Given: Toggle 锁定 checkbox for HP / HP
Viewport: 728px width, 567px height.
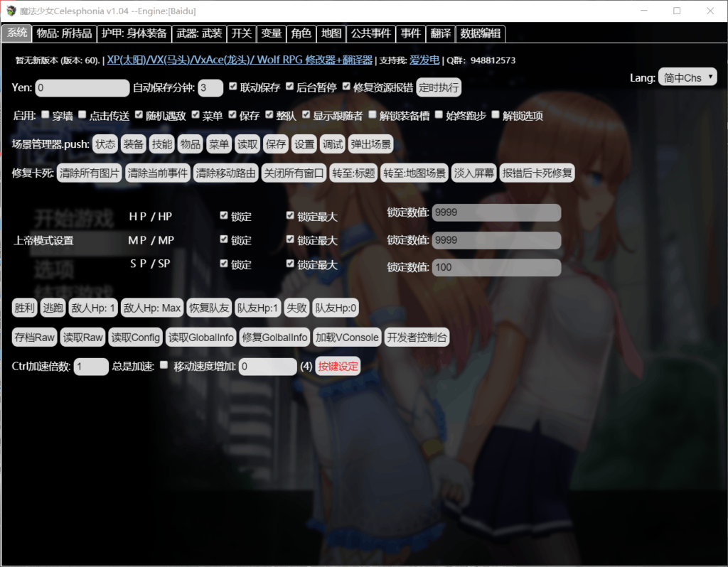Looking at the screenshot, I should pyautogui.click(x=224, y=215).
